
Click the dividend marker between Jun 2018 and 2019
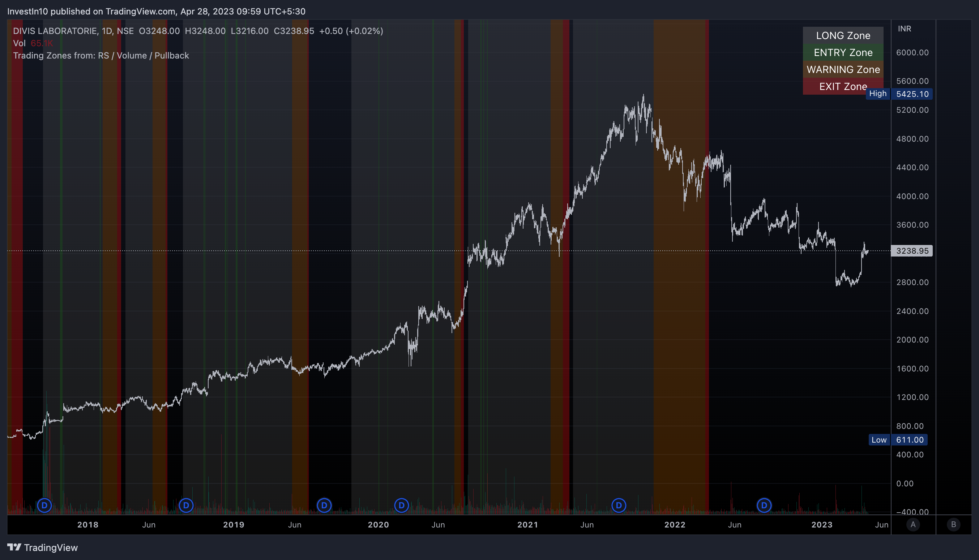(186, 505)
